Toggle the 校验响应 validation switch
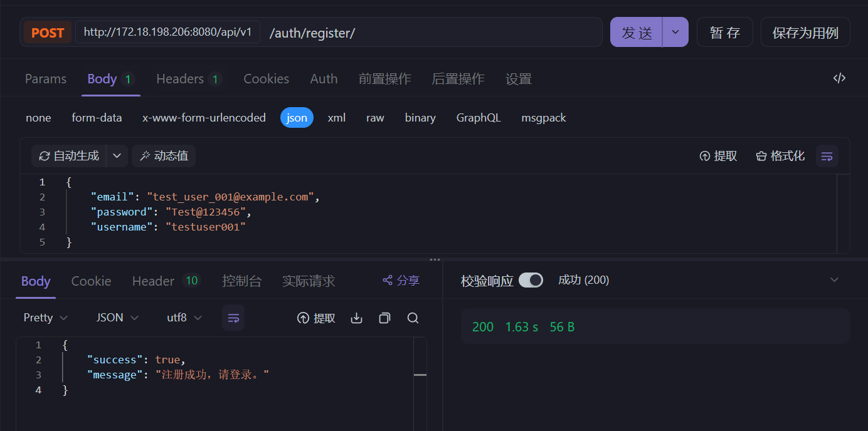 click(531, 280)
